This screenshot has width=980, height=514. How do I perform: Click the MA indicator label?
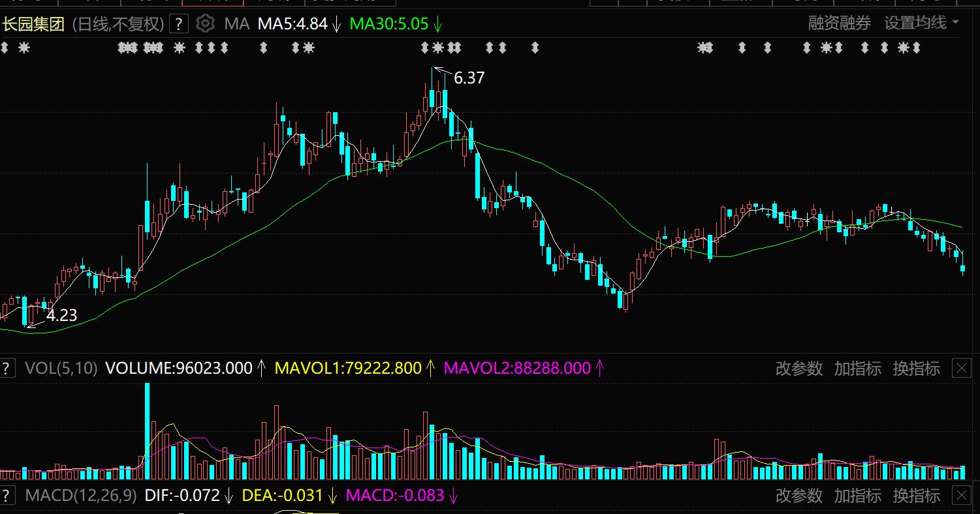(236, 24)
